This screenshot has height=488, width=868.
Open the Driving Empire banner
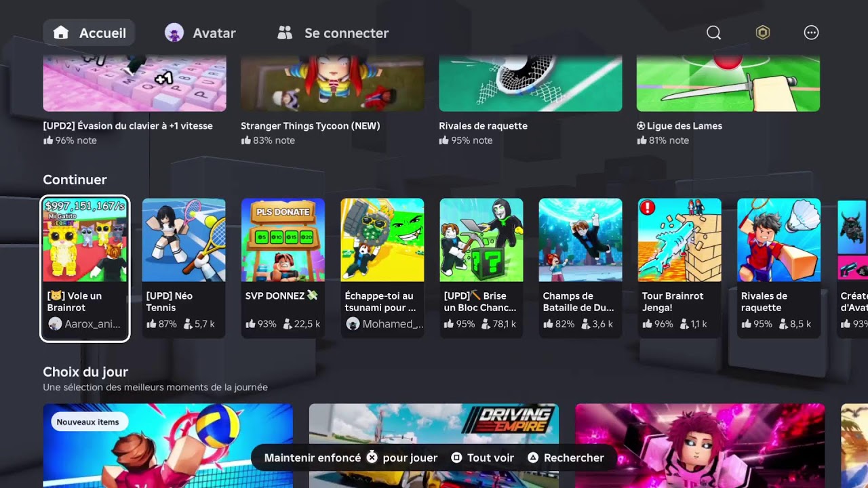click(x=434, y=445)
